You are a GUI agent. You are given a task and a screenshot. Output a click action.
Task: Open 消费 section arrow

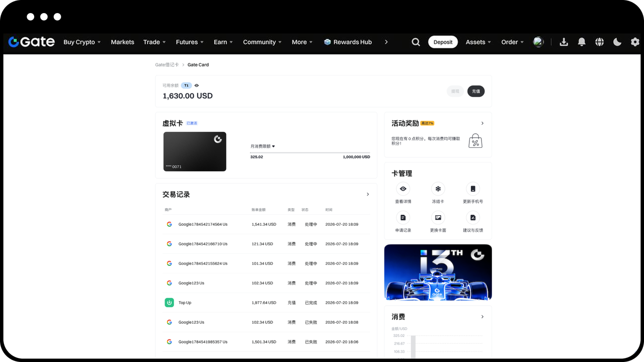482,317
